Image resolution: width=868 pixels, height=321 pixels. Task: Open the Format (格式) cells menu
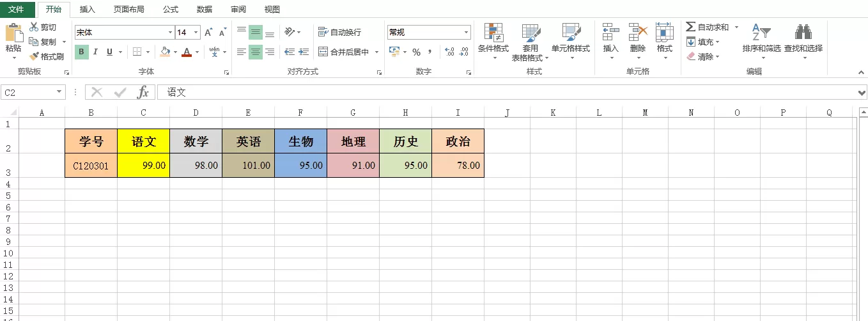coord(665,42)
